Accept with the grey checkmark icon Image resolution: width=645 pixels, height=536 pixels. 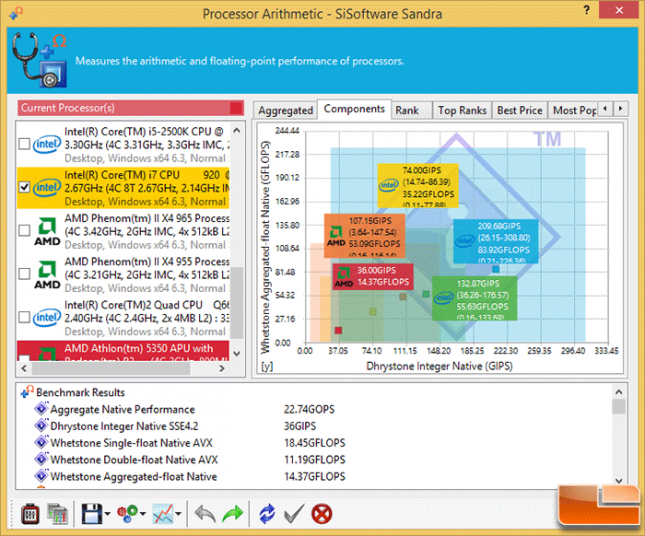click(x=294, y=514)
